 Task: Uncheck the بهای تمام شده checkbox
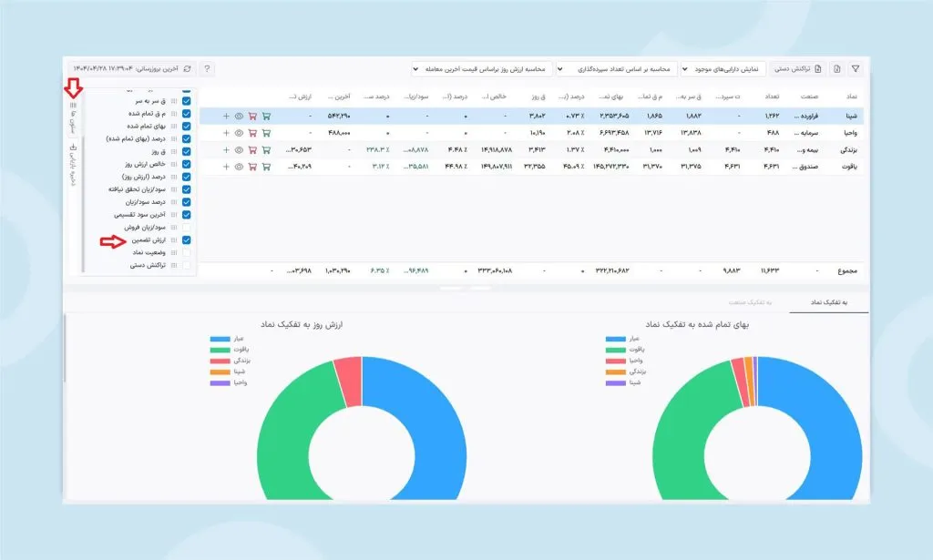coord(186,126)
